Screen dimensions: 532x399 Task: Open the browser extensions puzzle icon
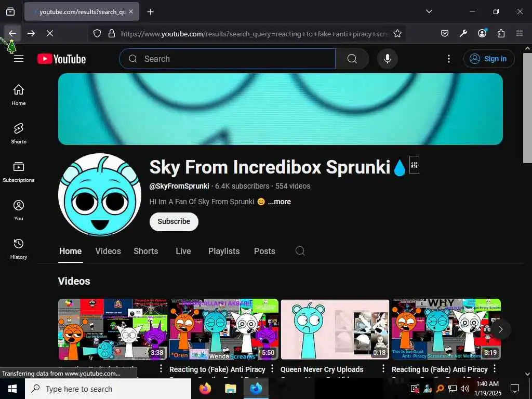(501, 33)
